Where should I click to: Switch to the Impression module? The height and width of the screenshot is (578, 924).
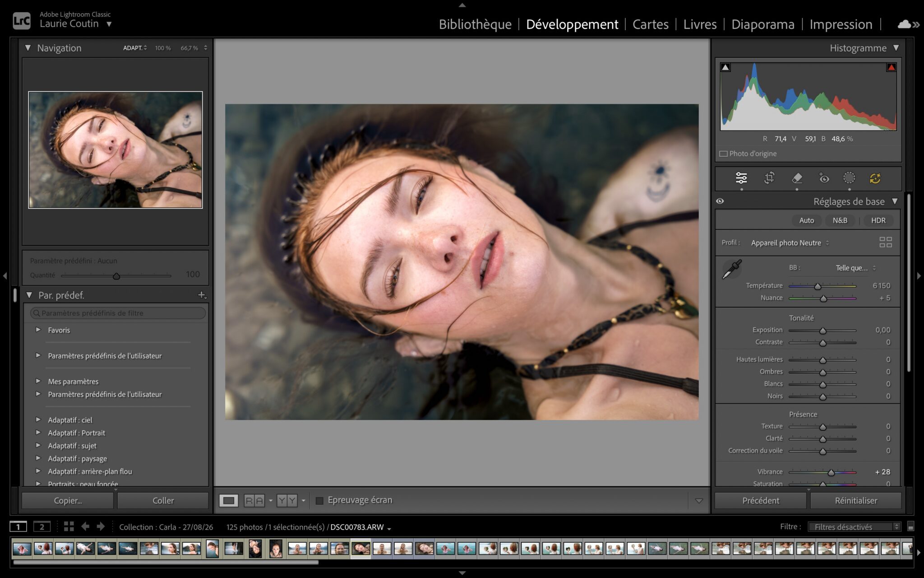(x=841, y=24)
